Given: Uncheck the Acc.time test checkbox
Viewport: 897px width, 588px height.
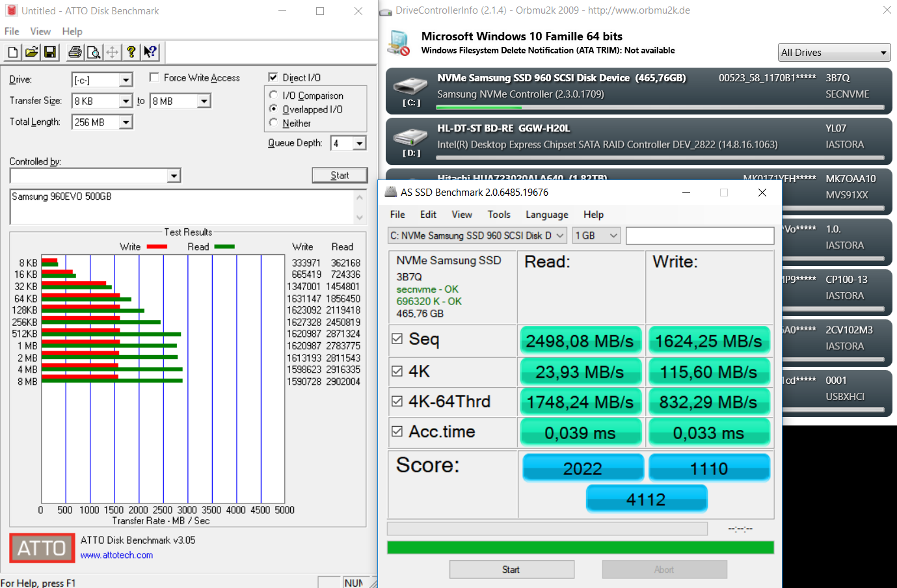Looking at the screenshot, I should pos(397,431).
